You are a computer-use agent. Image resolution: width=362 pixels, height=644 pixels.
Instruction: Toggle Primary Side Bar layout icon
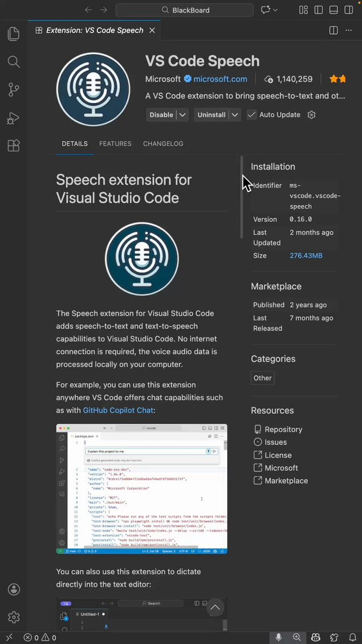point(319,10)
